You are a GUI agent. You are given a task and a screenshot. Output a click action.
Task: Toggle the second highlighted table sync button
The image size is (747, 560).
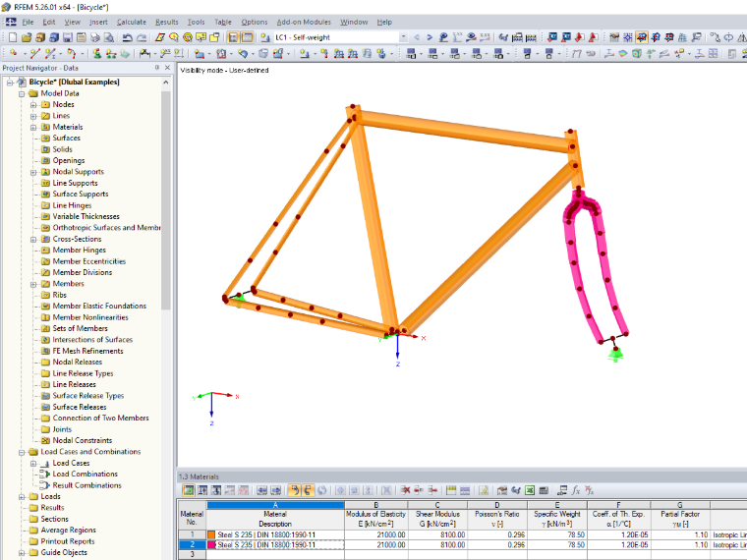coord(308,490)
